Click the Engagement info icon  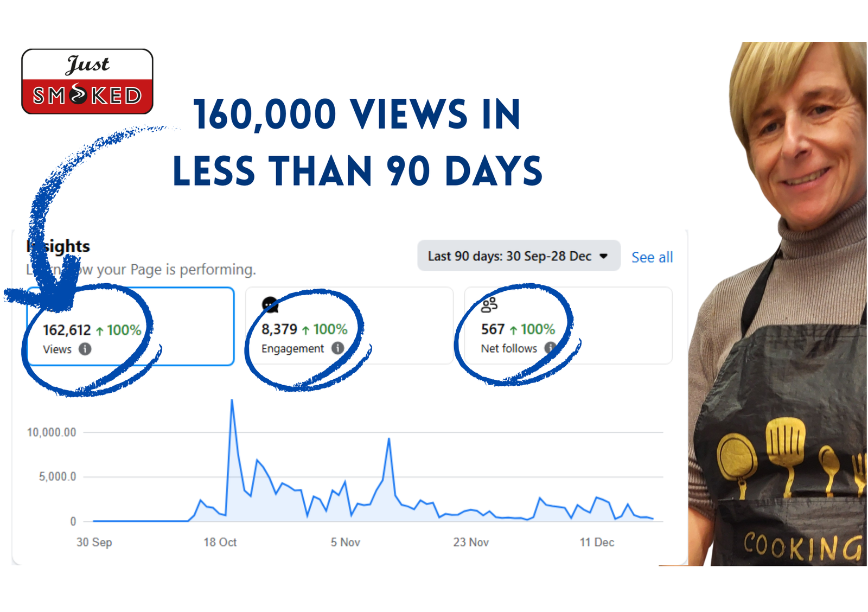337,348
